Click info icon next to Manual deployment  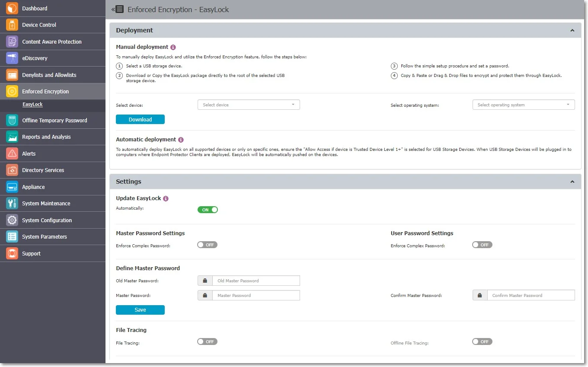(173, 47)
